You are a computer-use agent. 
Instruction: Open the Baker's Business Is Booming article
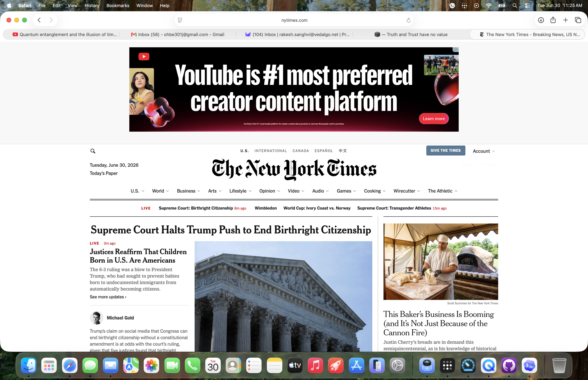coord(438,323)
